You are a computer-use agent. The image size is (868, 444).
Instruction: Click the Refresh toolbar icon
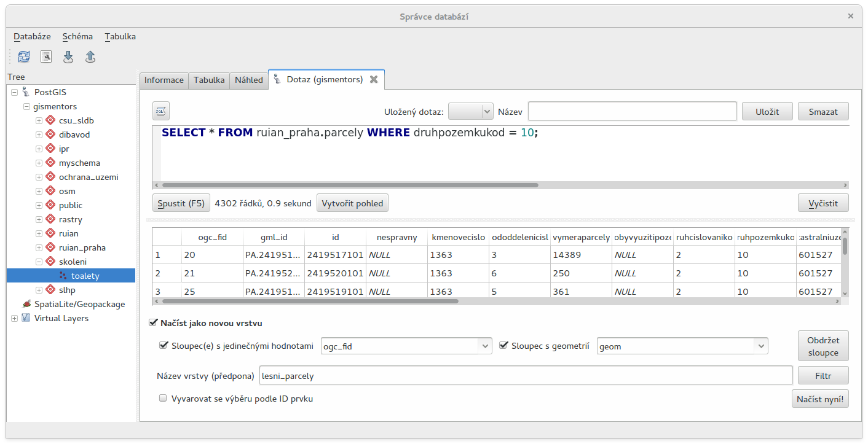coord(24,57)
